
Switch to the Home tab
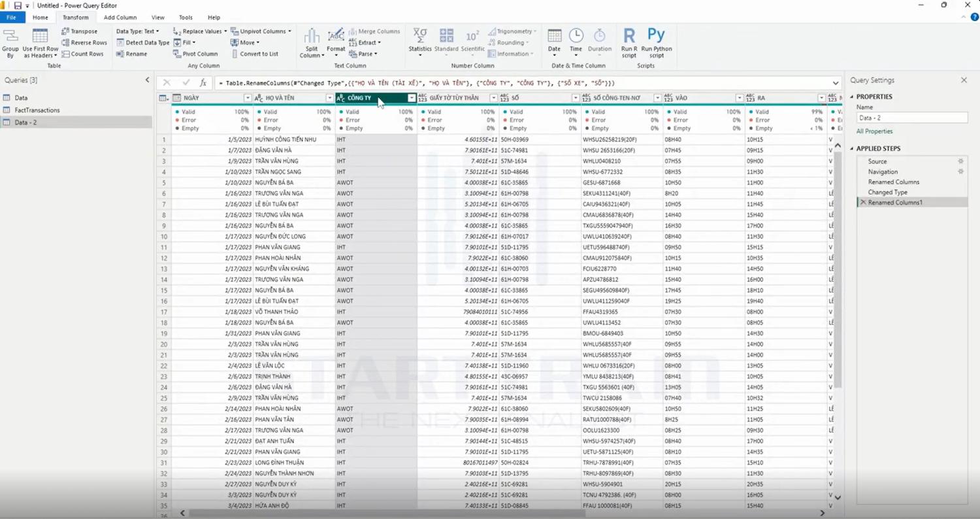pos(40,18)
